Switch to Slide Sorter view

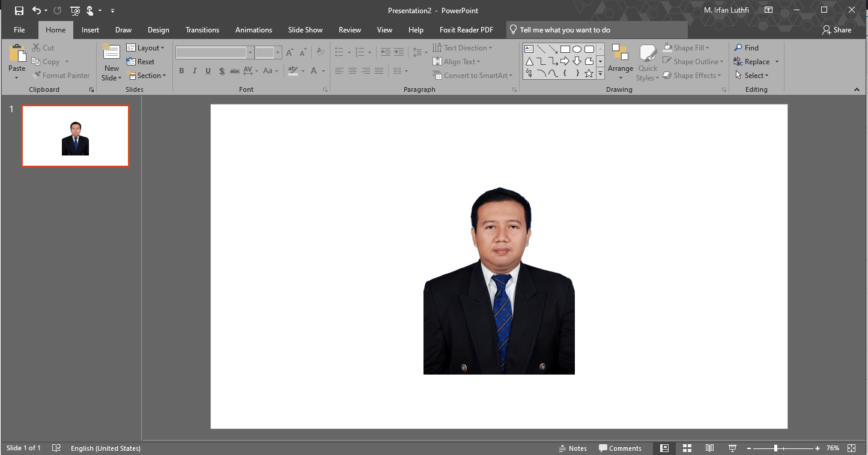click(x=687, y=448)
